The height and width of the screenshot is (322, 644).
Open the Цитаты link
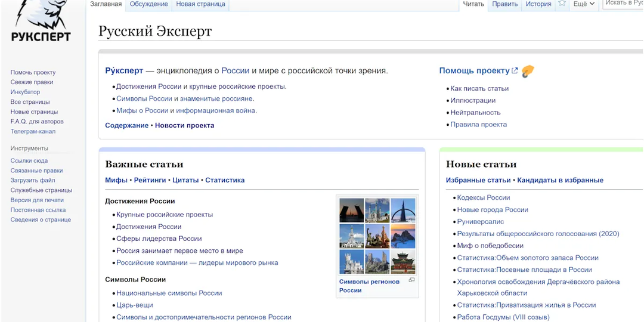(185, 180)
